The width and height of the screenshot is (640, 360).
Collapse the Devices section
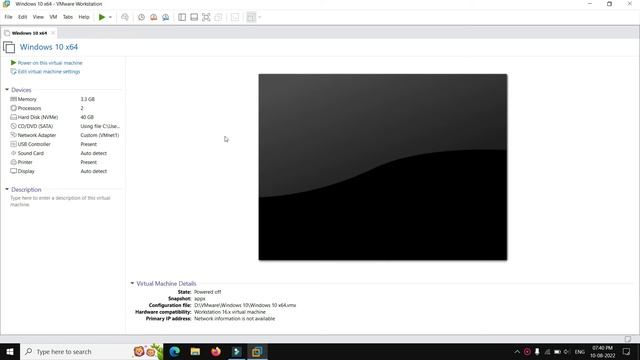[7, 90]
